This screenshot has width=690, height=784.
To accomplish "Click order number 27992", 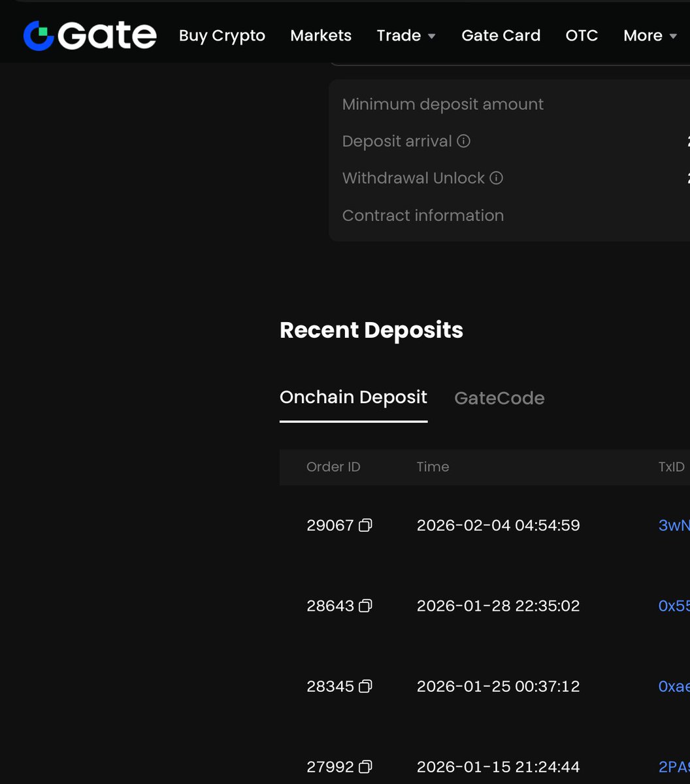I will [330, 766].
